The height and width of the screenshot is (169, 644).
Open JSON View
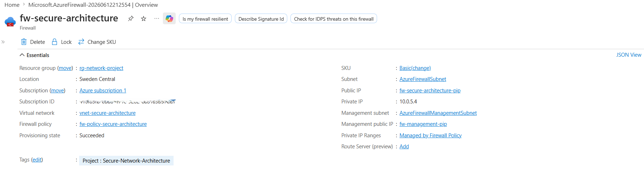[x=629, y=55]
